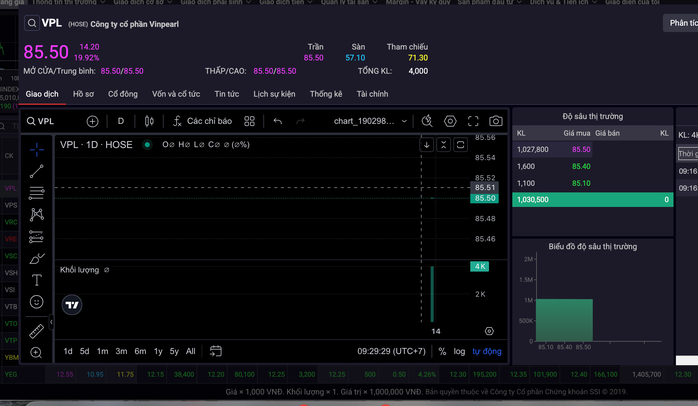
Task: Open the chart_190298 layout dropdown
Action: pos(374,121)
